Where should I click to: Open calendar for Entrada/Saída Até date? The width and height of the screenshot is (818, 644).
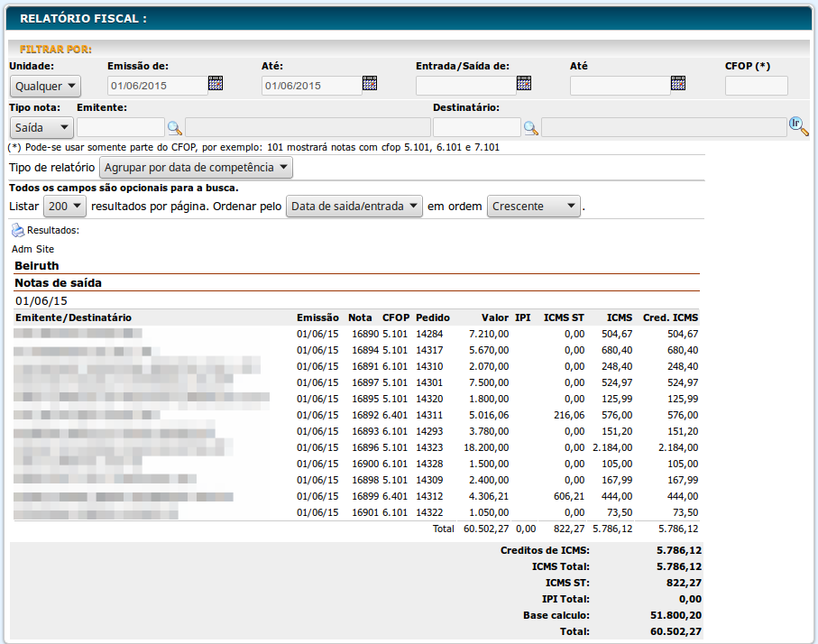[x=678, y=84]
